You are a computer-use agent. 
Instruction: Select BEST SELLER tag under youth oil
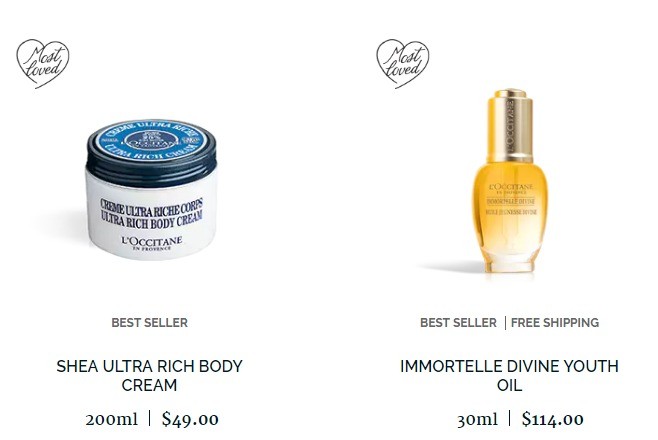458,323
